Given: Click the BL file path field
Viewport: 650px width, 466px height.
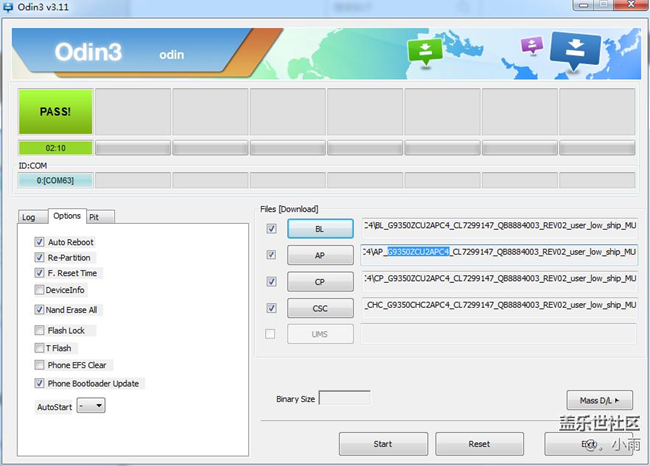Looking at the screenshot, I should coord(499,226).
